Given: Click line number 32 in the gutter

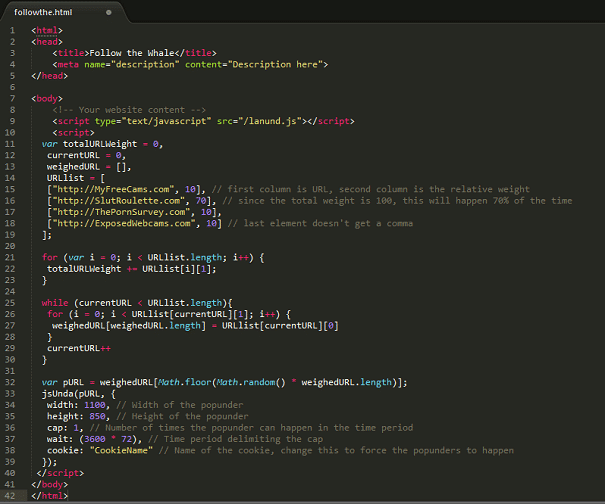Looking at the screenshot, I should coord(10,382).
